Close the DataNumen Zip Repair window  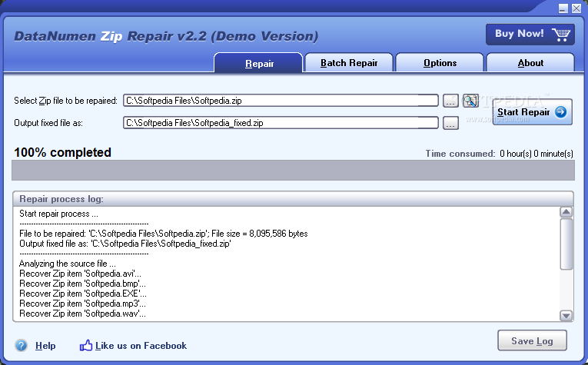[576, 8]
